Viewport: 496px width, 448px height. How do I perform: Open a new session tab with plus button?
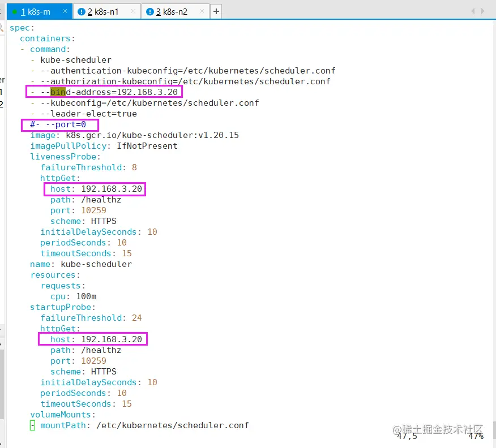[x=216, y=11]
